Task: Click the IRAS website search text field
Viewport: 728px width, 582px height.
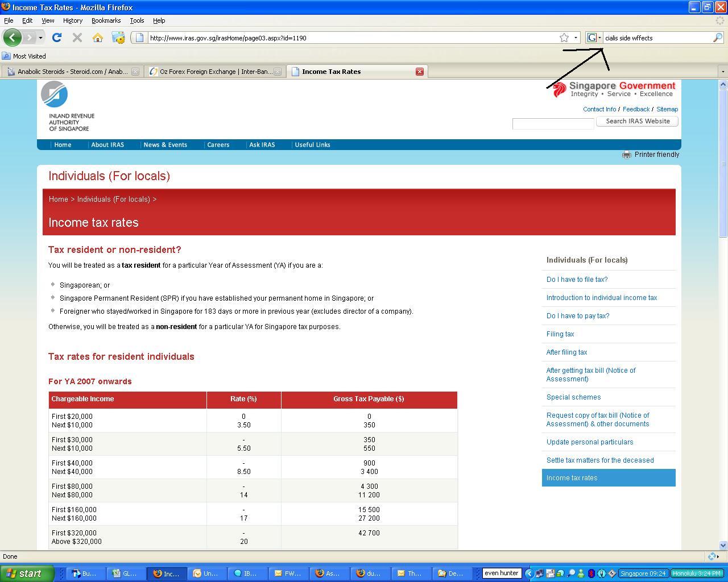Action: coord(553,124)
